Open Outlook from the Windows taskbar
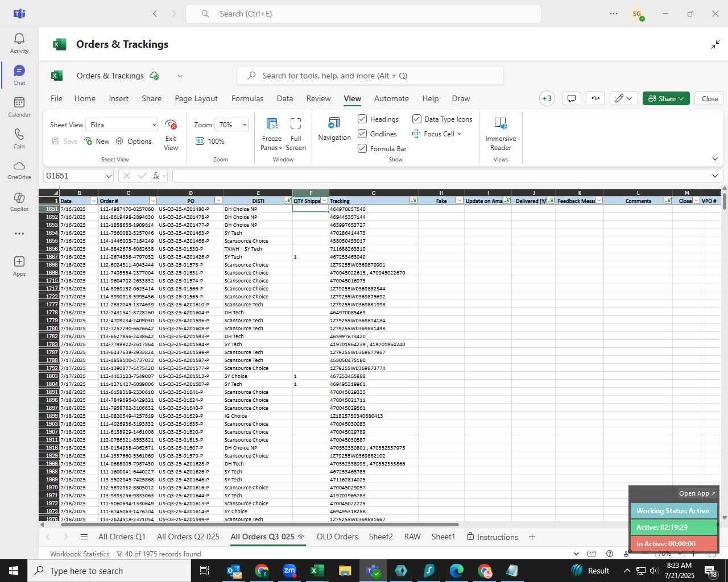This screenshot has height=582, width=728. (x=234, y=571)
